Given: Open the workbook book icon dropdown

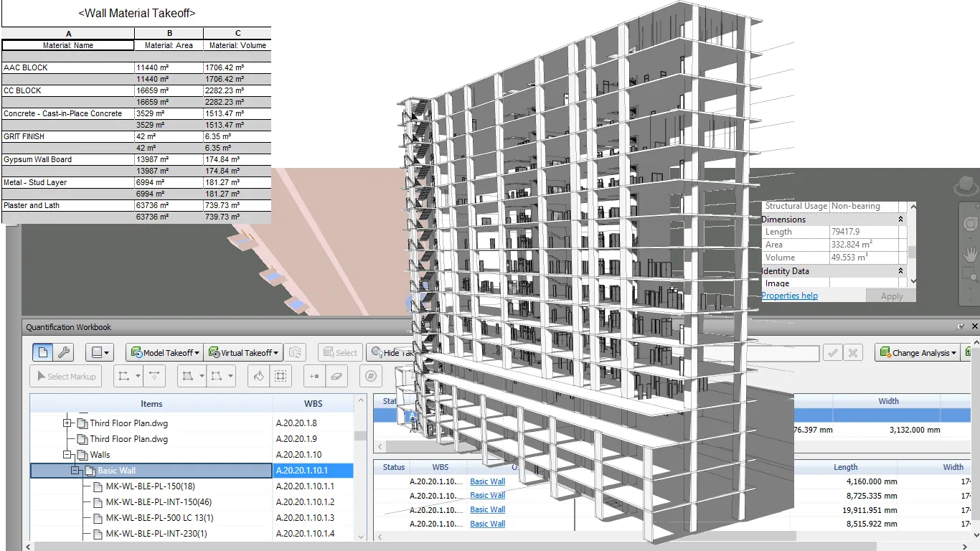Looking at the screenshot, I should 99,352.
